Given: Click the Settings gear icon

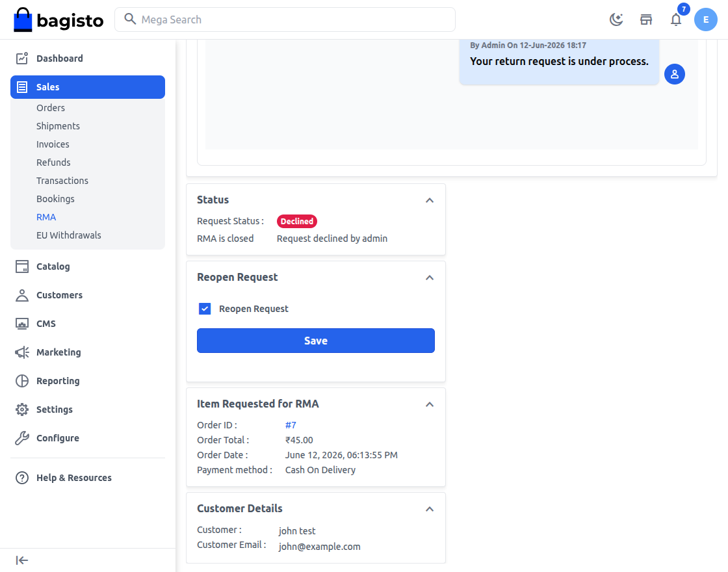Looking at the screenshot, I should click(x=22, y=409).
